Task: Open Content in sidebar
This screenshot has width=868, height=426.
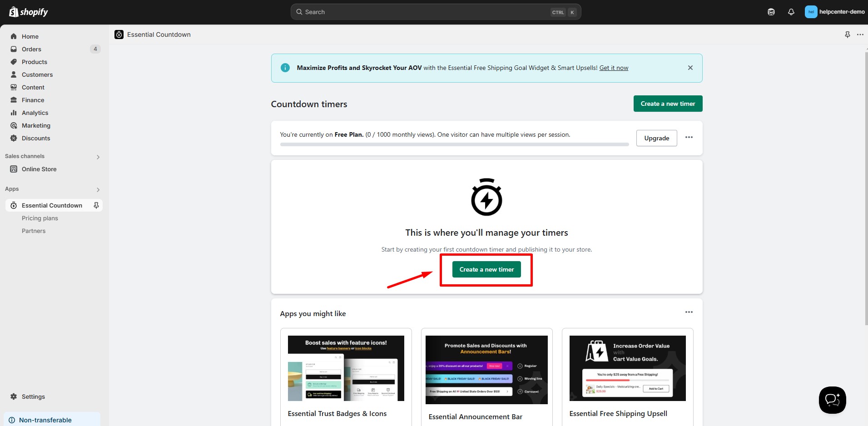Action: pyautogui.click(x=33, y=87)
